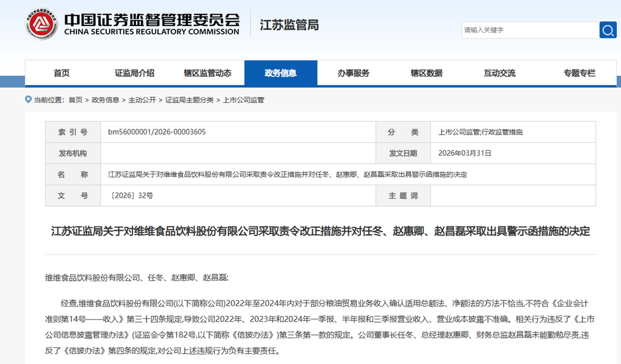Type in the keyword search field
Viewport: 621px width, 364px height.
(528, 30)
